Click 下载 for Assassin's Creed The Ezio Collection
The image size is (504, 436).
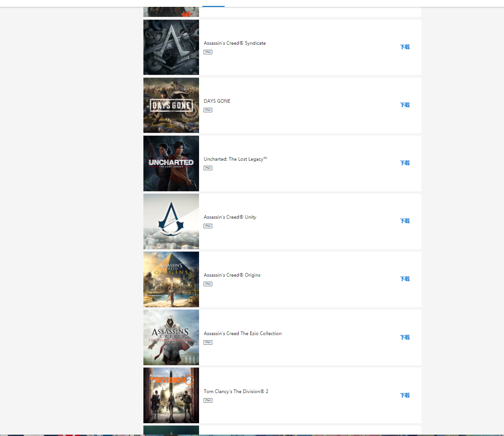point(405,337)
